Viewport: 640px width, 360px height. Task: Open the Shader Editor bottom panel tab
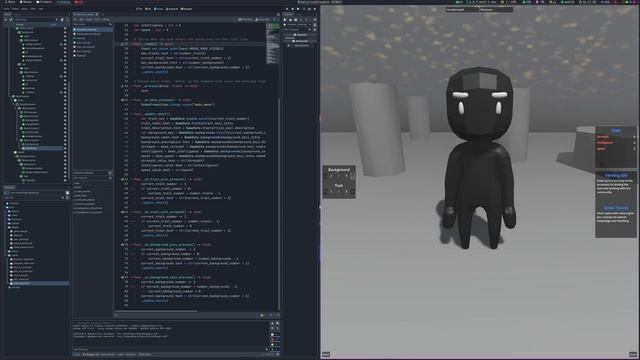pyautogui.click(x=145, y=354)
